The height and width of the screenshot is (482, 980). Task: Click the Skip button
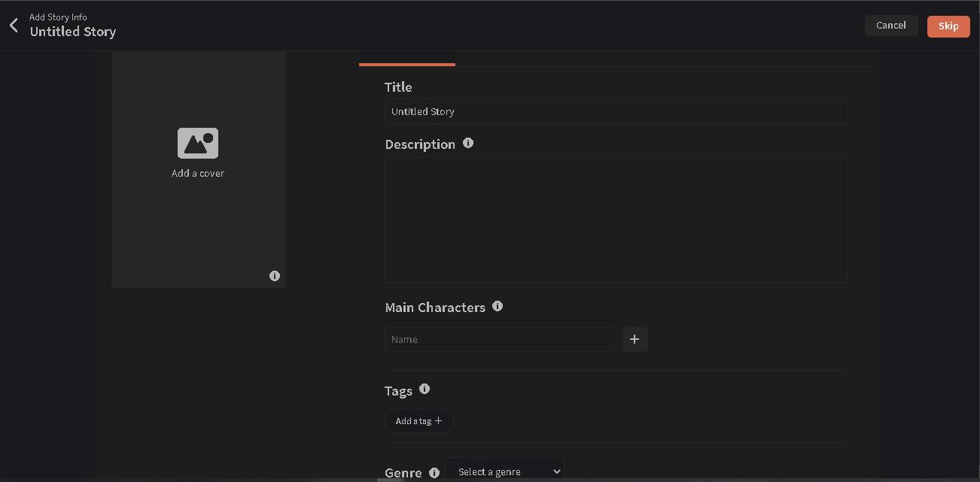coord(948,26)
